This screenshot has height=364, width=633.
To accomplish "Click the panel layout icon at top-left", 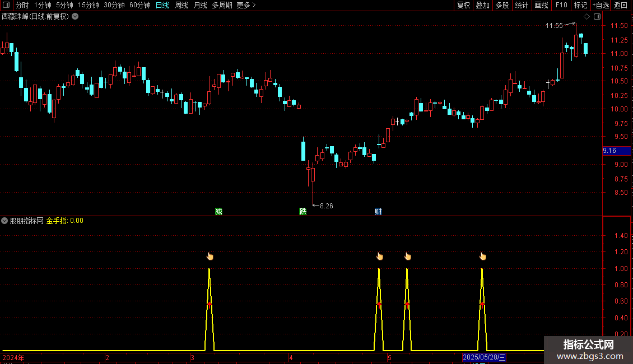I will (x=6, y=5).
